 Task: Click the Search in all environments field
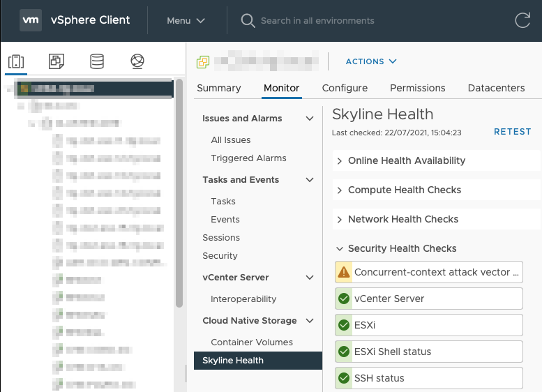[317, 21]
